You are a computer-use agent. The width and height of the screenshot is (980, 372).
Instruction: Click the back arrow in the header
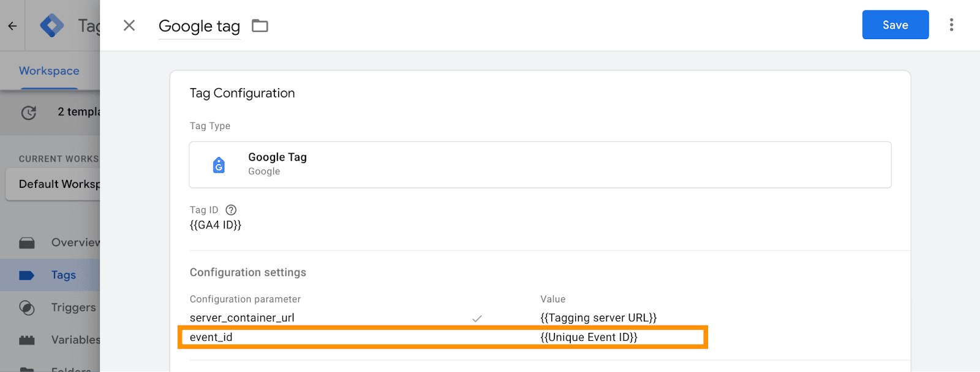point(12,26)
